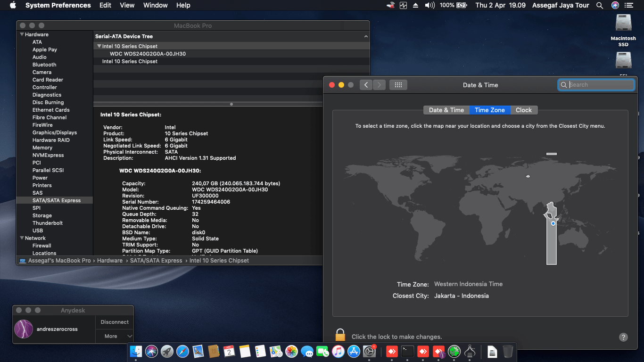
Task: Select Storage in Hardware sidebar
Action: 42,215
